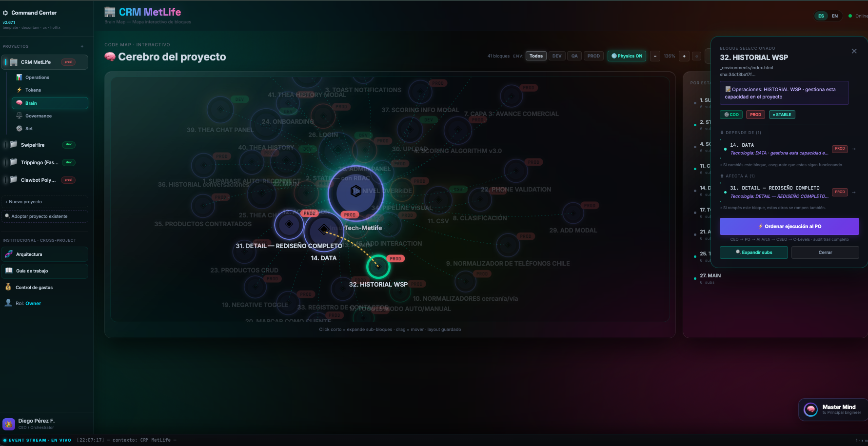The image size is (868, 446).
Task: Click the EVENT STREAM EN VIVO status bar
Action: [x=37, y=440]
